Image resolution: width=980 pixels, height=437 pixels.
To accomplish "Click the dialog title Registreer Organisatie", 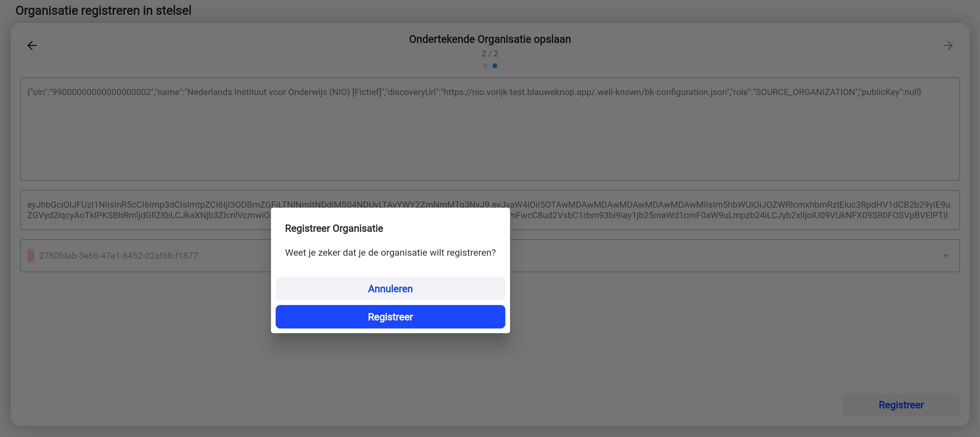I will click(x=334, y=228).
